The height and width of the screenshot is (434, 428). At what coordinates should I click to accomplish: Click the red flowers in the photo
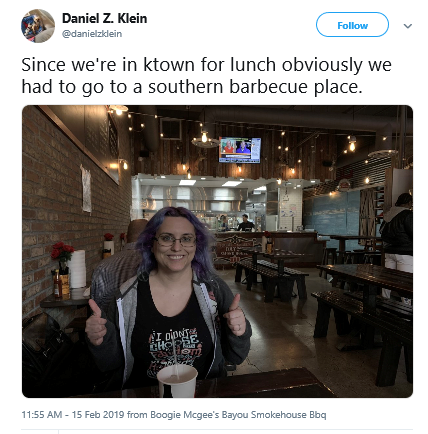click(x=62, y=251)
